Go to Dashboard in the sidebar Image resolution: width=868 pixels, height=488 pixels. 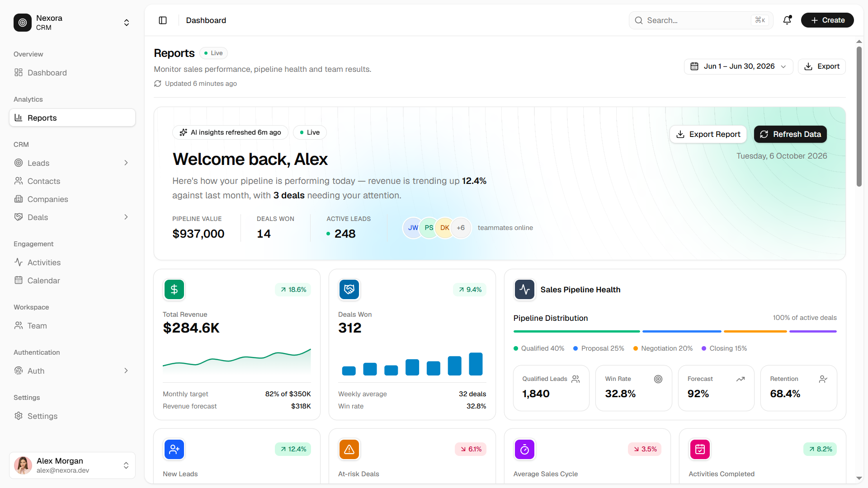(x=72, y=73)
